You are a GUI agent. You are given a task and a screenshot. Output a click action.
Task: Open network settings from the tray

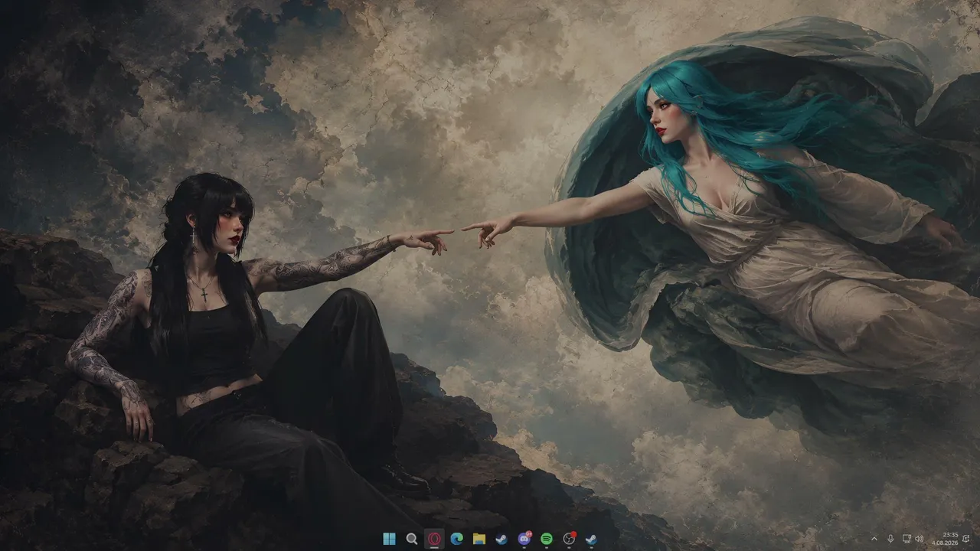(x=906, y=539)
